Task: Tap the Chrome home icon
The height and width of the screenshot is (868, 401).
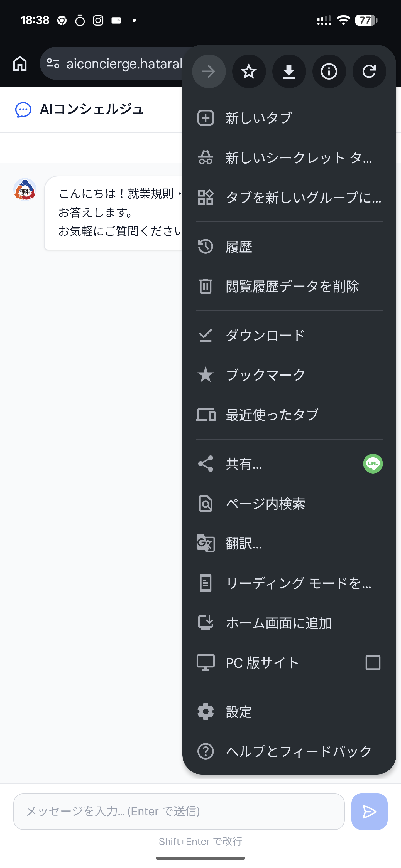Action: coord(19,63)
